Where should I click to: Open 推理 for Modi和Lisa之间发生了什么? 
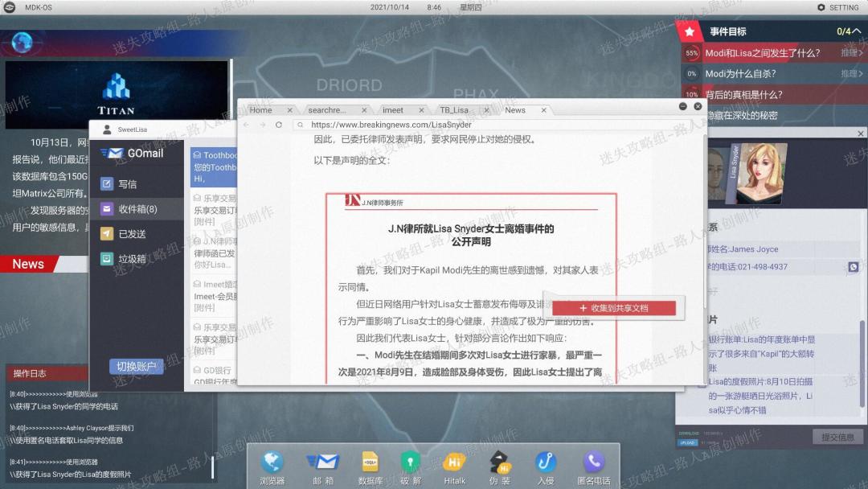point(851,52)
